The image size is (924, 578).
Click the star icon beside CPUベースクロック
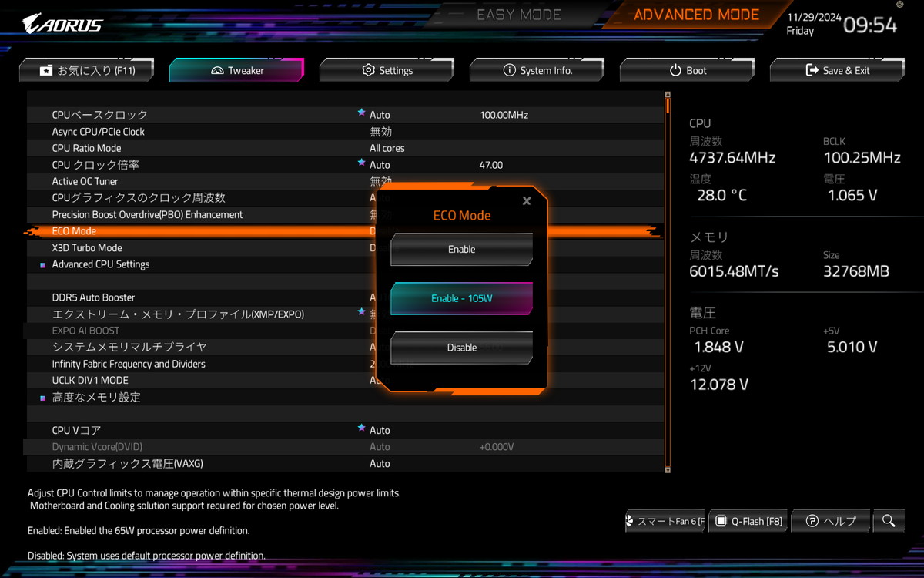(361, 113)
